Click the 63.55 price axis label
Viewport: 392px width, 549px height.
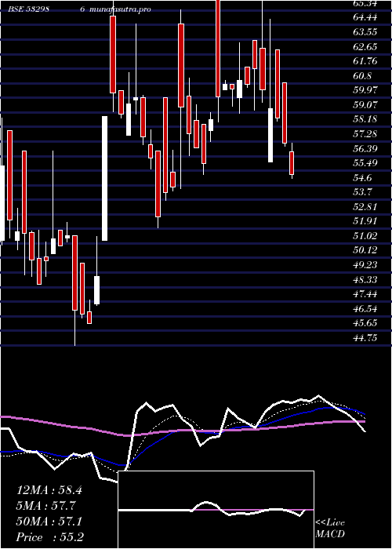coord(365,32)
